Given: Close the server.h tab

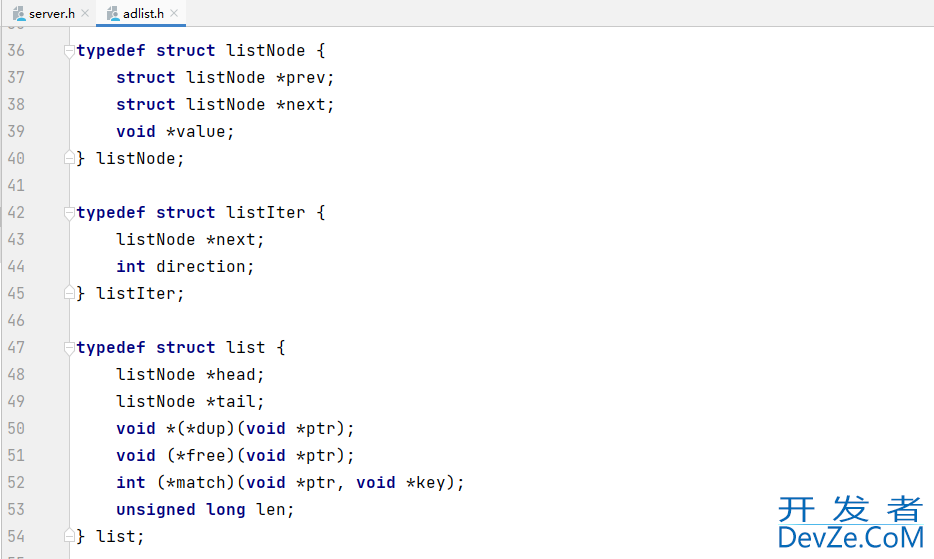Looking at the screenshot, I should pyautogui.click(x=85, y=13).
